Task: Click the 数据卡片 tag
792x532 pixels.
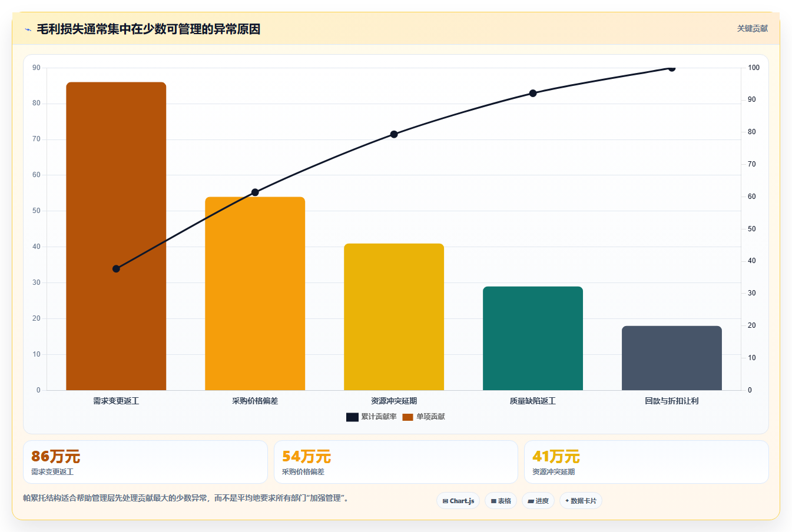Action: click(581, 501)
